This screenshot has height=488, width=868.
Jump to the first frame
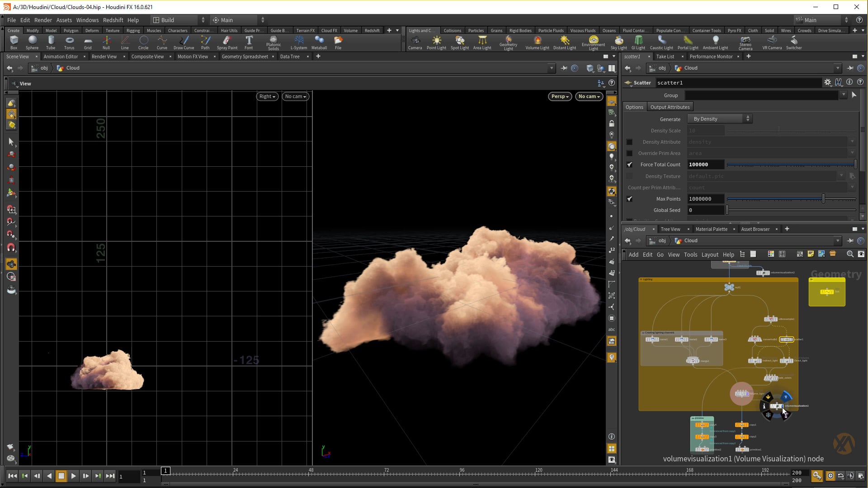pyautogui.click(x=12, y=476)
